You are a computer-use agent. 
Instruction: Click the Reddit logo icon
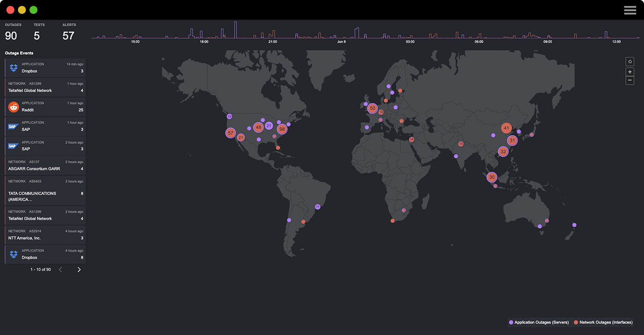(x=13, y=107)
